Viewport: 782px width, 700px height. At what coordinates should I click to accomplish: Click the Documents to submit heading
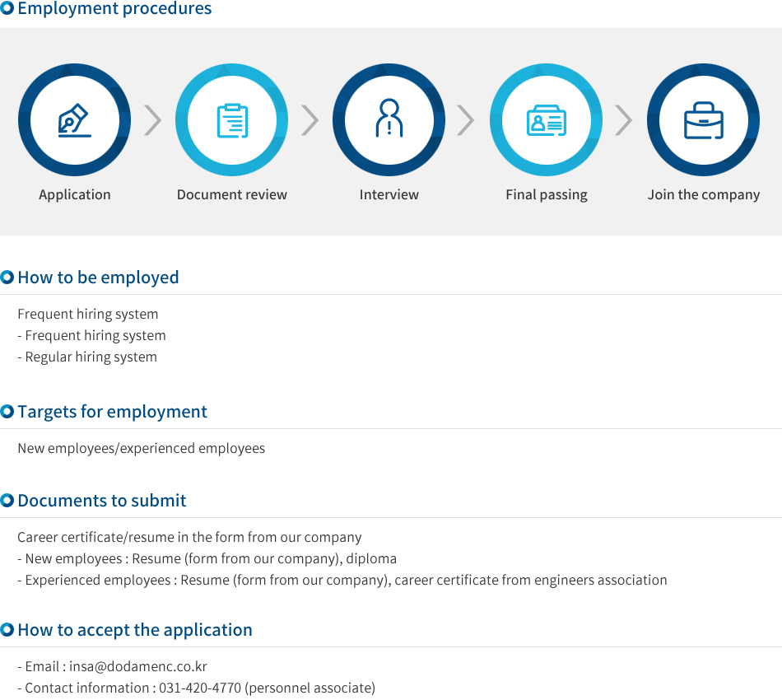[x=102, y=501]
